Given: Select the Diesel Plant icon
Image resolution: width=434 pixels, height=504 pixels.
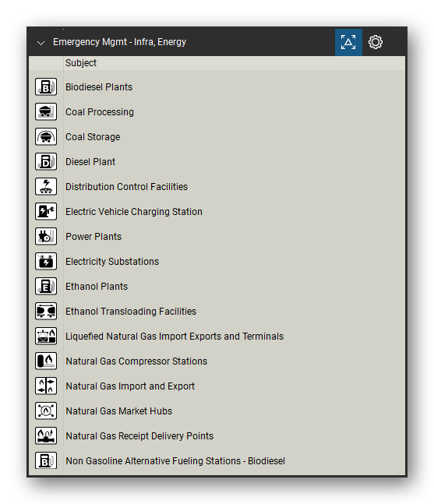Looking at the screenshot, I should tap(46, 162).
